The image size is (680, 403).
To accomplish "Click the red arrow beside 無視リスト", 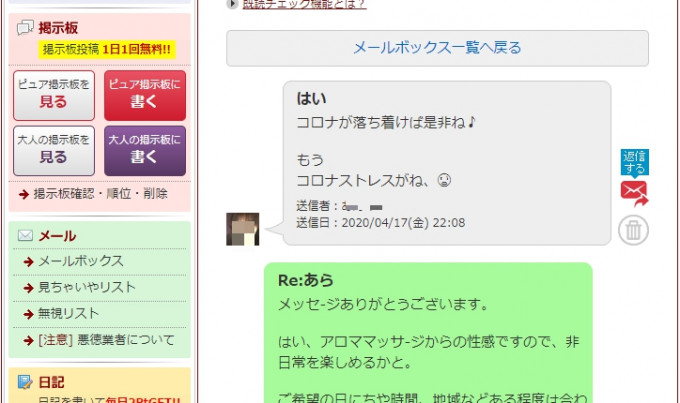I will [29, 314].
